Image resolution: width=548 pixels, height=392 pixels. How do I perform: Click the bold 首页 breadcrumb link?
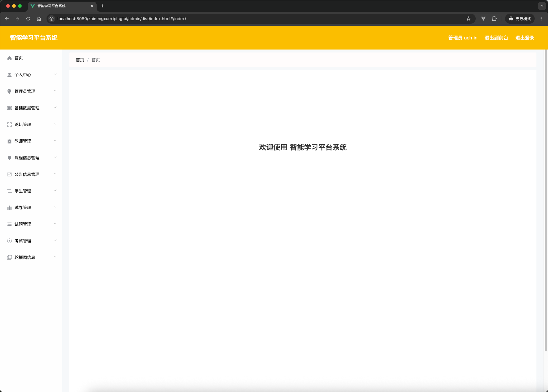[x=80, y=60]
